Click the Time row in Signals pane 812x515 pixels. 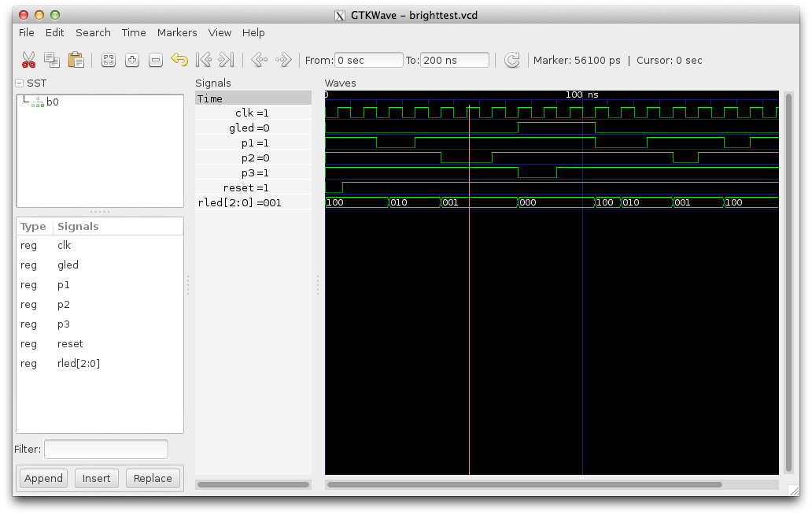tap(253, 98)
